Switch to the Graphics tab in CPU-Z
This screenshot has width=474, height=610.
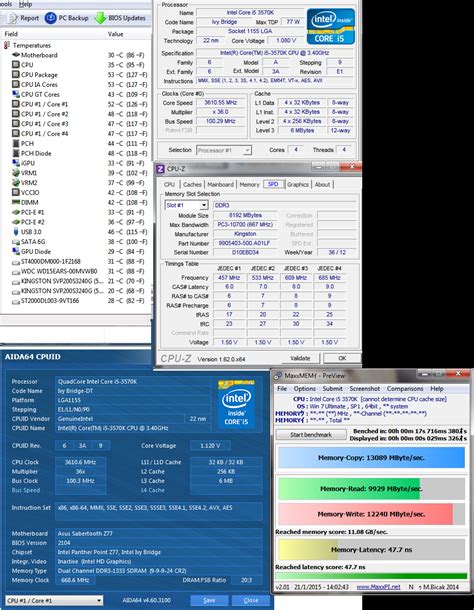[298, 184]
